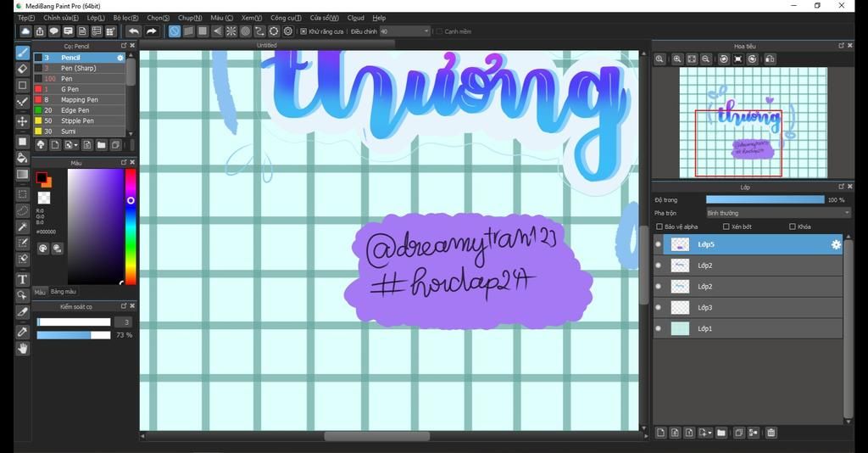Select the Hand pan tool
The width and height of the screenshot is (868, 453).
coord(22,349)
